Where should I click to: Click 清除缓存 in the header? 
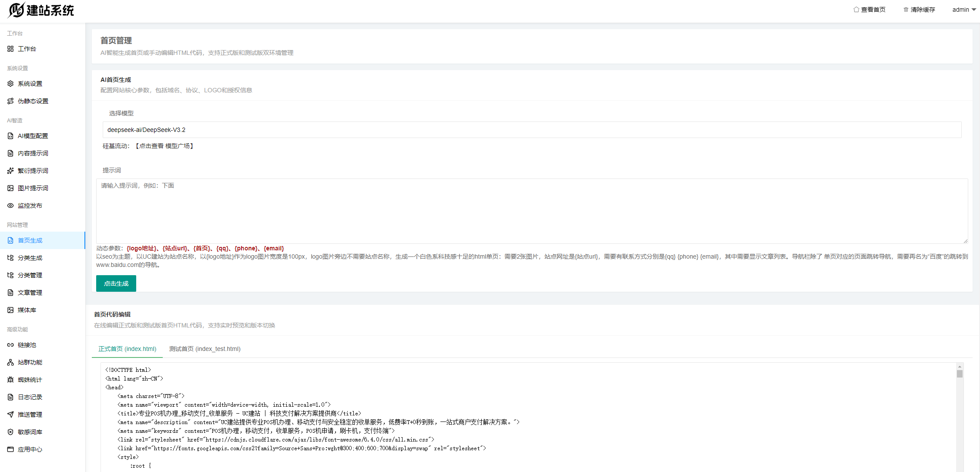coord(919,10)
